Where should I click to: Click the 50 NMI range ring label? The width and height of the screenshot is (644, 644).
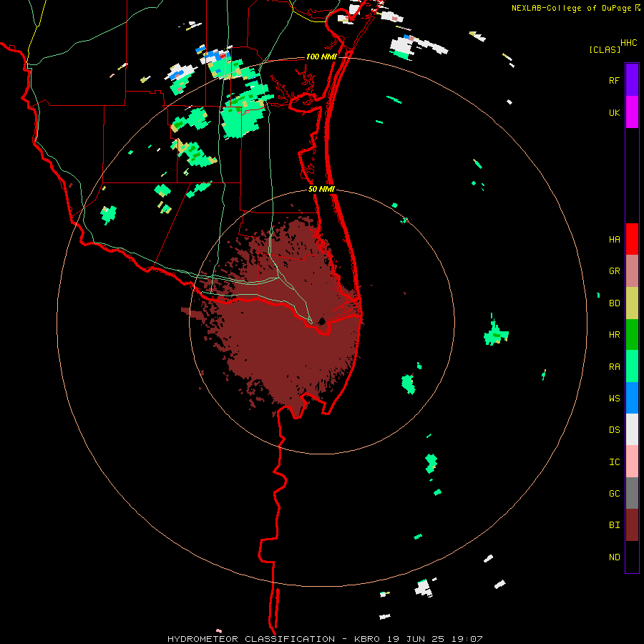click(x=321, y=189)
